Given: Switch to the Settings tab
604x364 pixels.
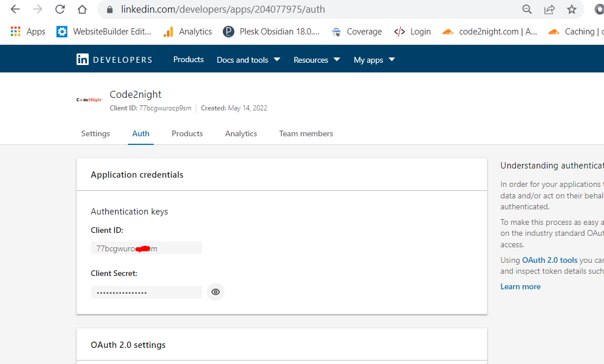Looking at the screenshot, I should tap(96, 133).
